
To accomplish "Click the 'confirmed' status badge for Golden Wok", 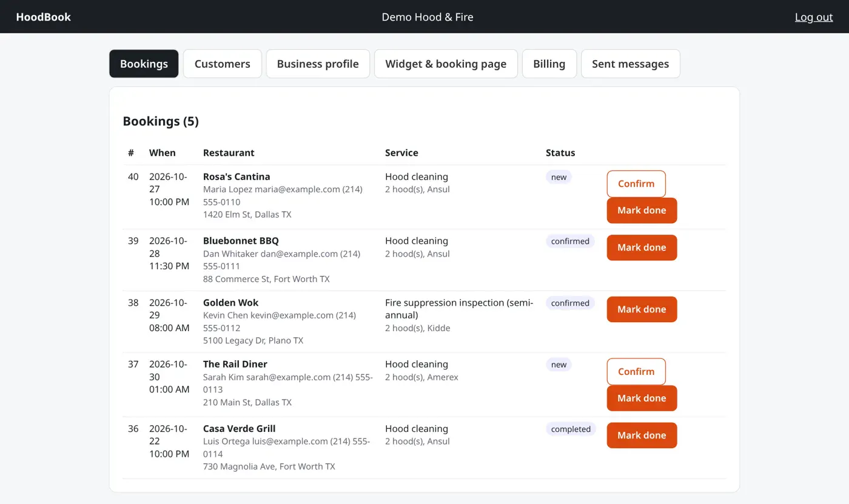I will [x=570, y=303].
